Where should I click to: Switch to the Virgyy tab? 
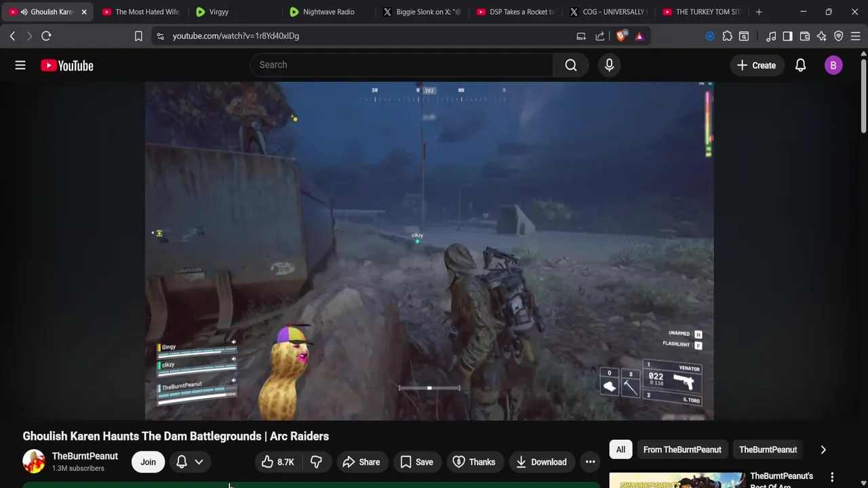(x=235, y=12)
